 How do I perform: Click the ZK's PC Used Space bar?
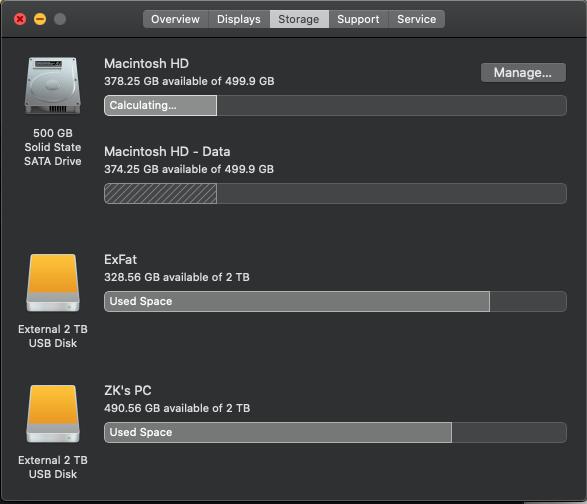coord(278,432)
